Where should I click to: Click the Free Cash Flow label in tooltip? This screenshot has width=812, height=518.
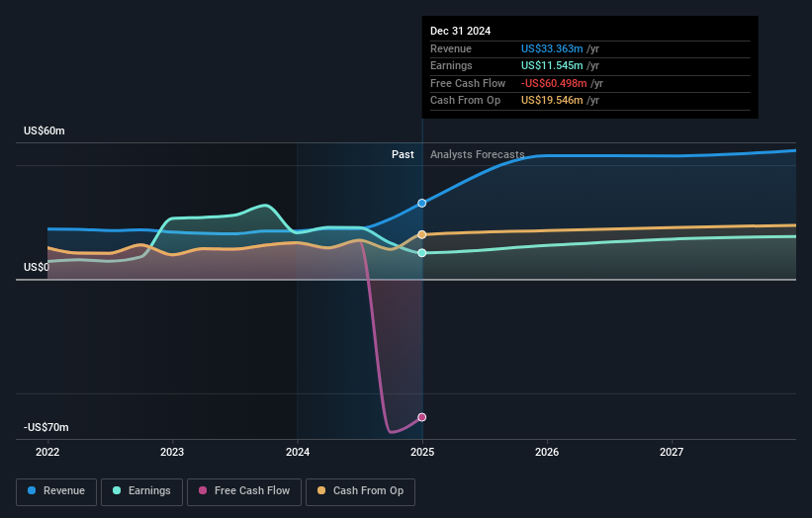pyautogui.click(x=468, y=83)
